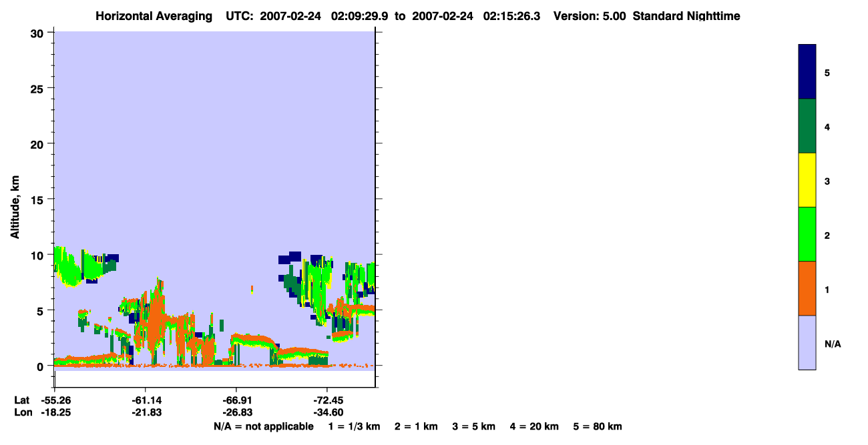Click longitude label -34.60

327,412
